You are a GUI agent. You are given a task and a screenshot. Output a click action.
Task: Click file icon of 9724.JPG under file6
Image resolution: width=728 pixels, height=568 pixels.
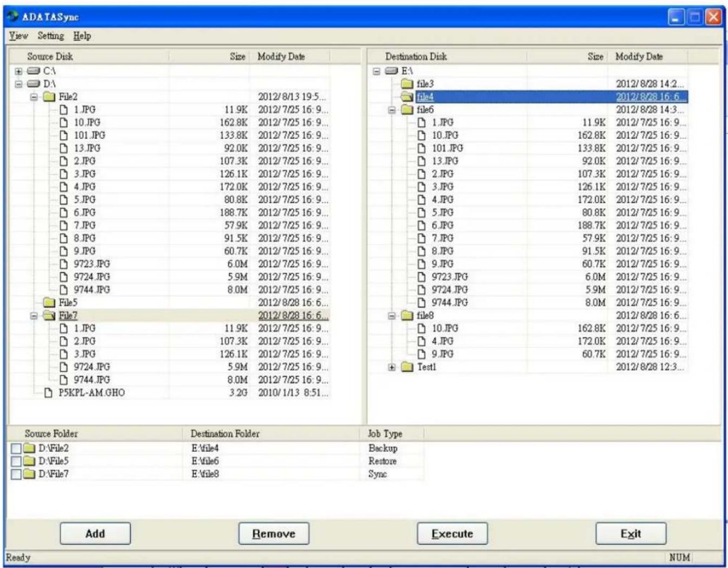421,290
